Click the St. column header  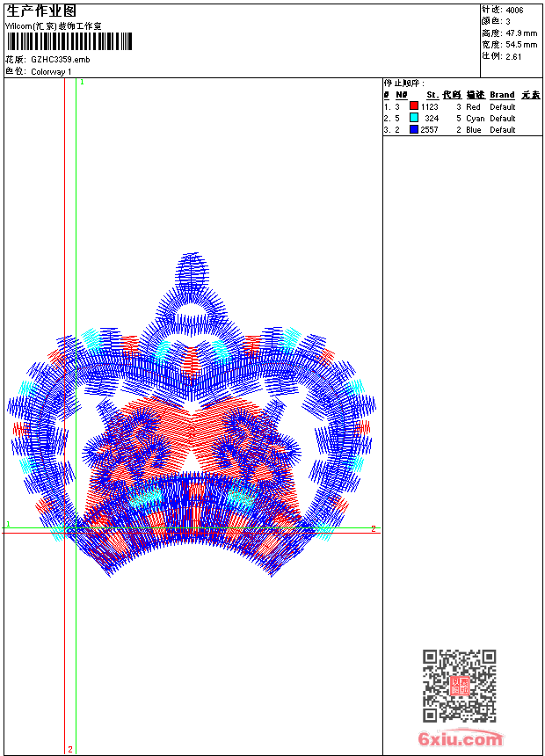click(432, 95)
